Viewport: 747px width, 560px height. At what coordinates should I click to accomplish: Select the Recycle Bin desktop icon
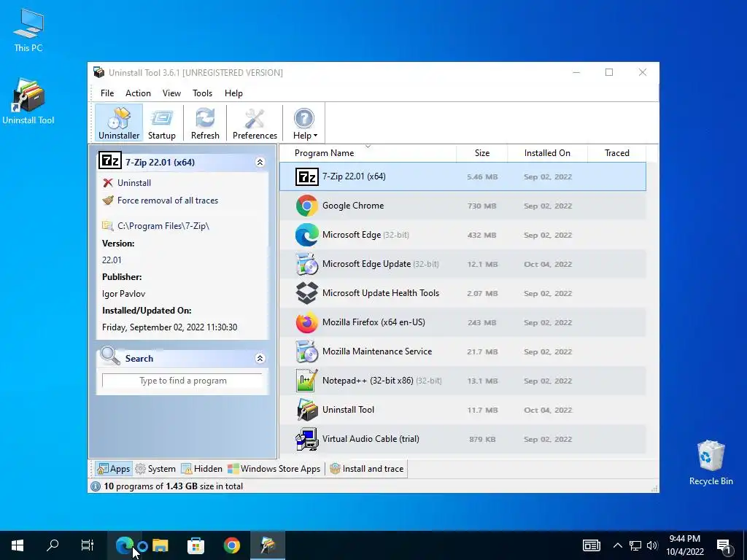tap(711, 462)
